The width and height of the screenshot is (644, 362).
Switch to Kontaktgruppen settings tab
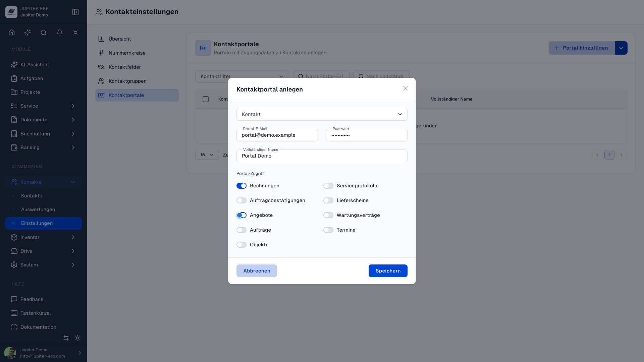tap(137, 81)
